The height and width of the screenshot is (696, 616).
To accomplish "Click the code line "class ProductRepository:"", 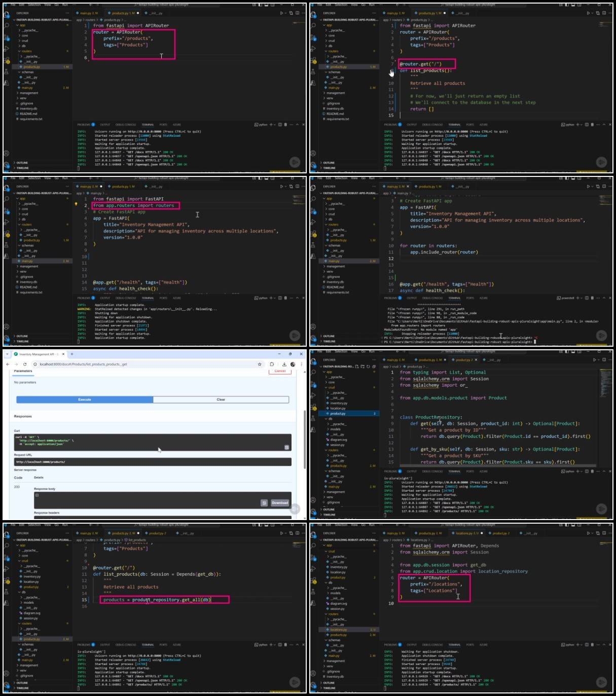I will [431, 417].
